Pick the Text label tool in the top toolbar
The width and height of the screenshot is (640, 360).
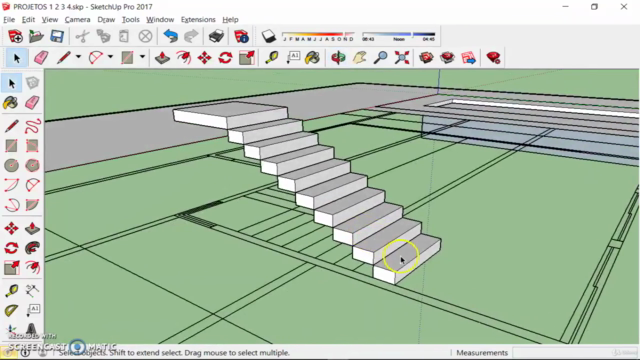(x=293, y=58)
